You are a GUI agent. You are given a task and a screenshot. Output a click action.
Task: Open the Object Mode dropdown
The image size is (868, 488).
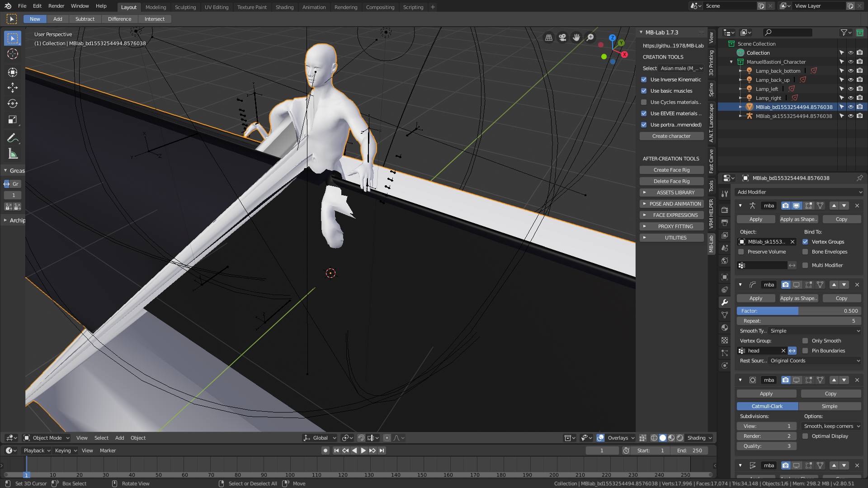pos(47,438)
